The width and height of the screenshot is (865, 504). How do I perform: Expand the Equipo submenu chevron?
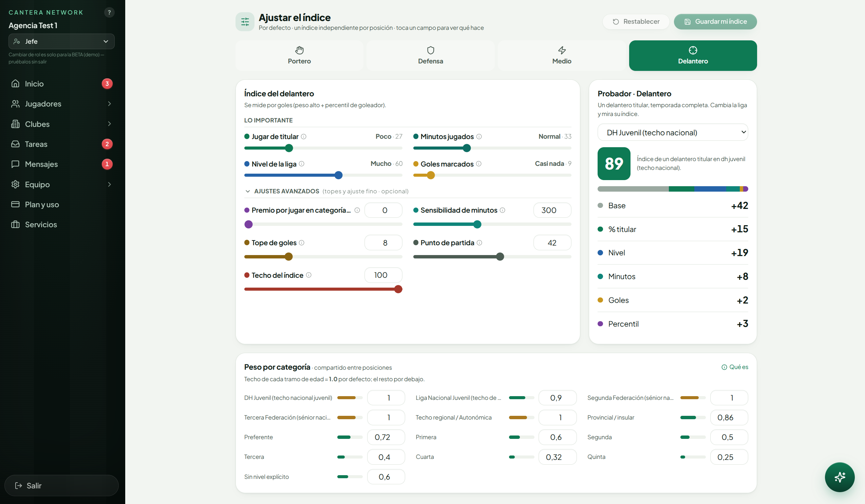[x=110, y=184]
